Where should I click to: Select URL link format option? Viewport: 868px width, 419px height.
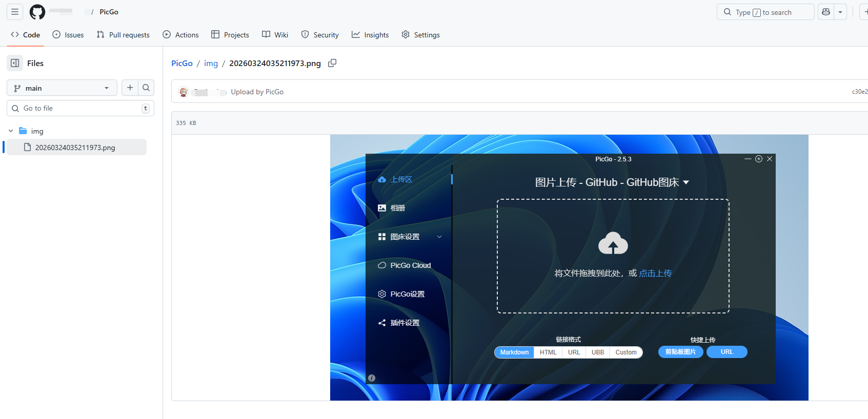[x=574, y=352]
